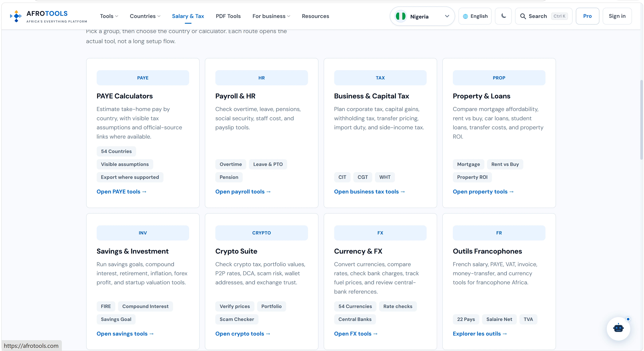The height and width of the screenshot is (351, 644).
Task: Select the CIT tag
Action: pyautogui.click(x=342, y=177)
